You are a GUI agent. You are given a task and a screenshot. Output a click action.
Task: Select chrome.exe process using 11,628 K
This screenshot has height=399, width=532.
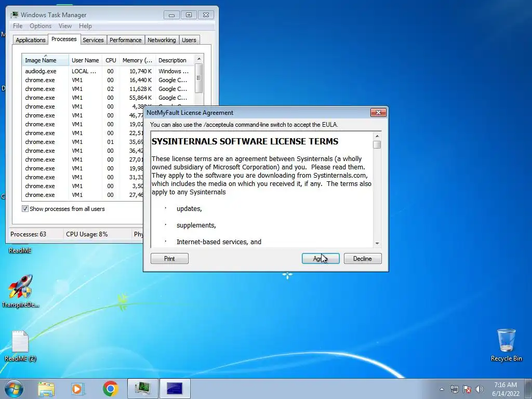(108, 89)
